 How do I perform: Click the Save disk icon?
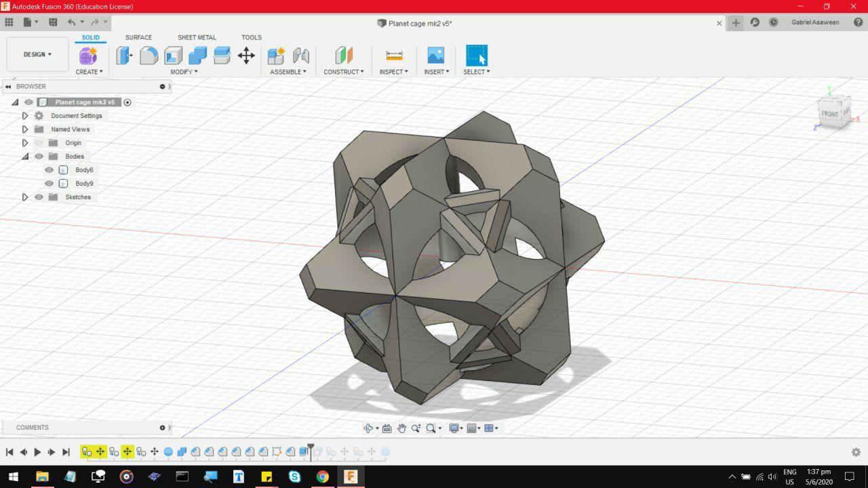[53, 22]
